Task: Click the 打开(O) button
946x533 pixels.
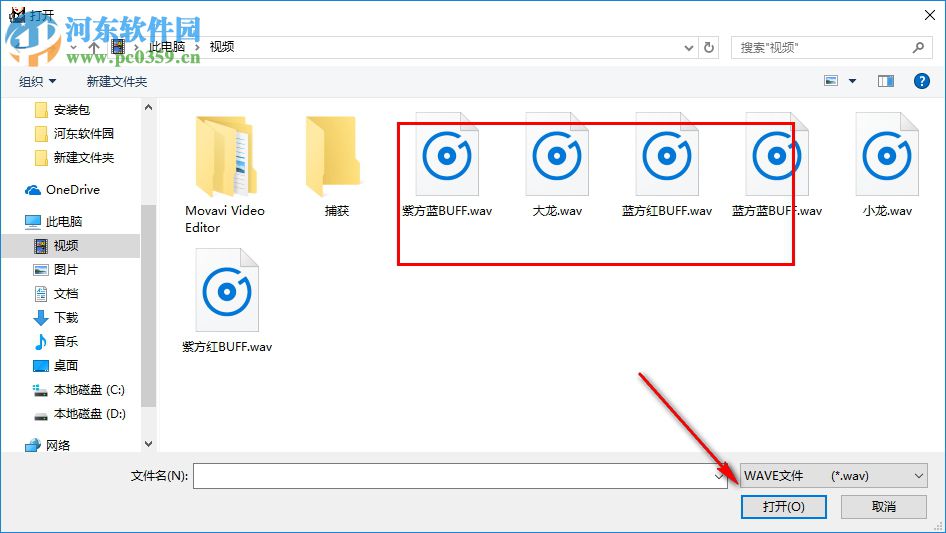Action: pyautogui.click(x=784, y=506)
